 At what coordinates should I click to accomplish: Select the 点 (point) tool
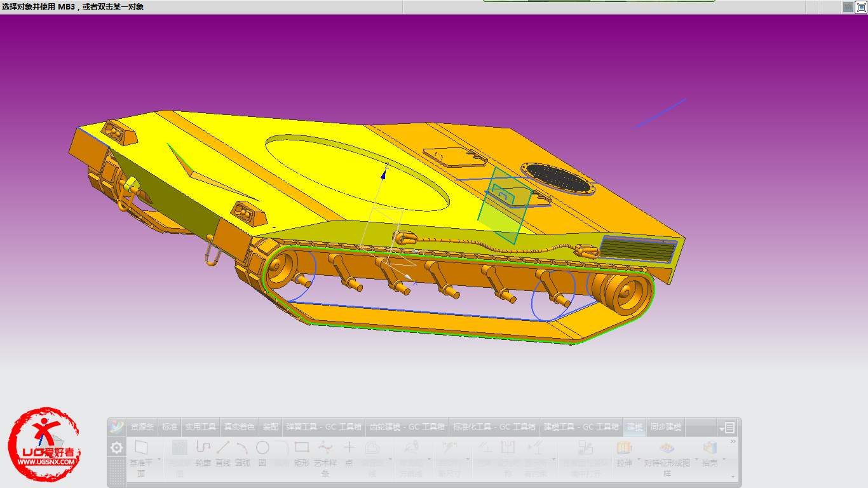[x=349, y=454]
